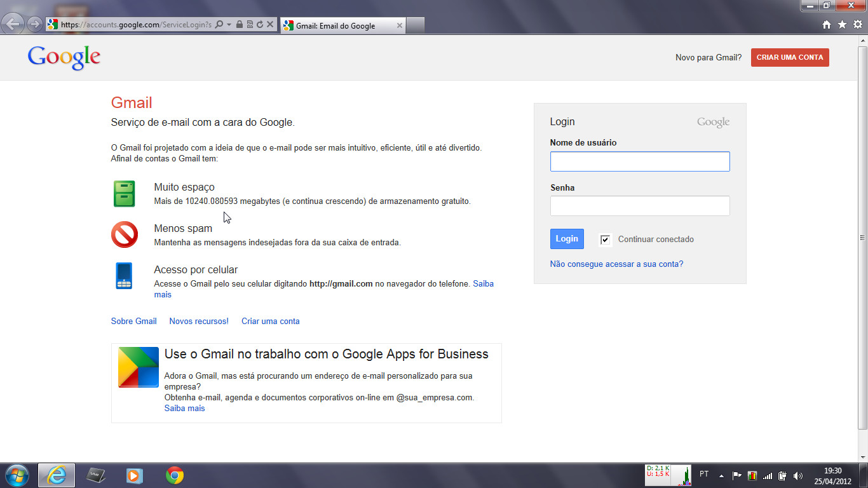
Task: Open the address bar search dropdown arrow
Action: pos(229,25)
